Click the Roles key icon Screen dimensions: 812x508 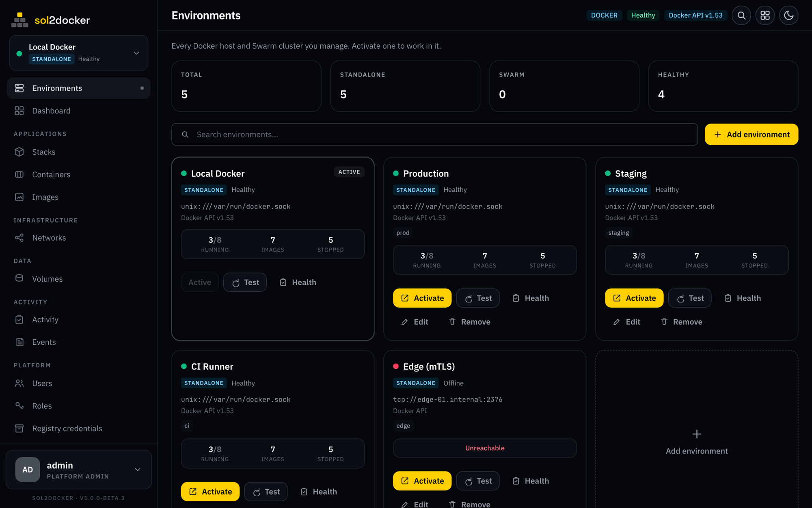point(19,406)
